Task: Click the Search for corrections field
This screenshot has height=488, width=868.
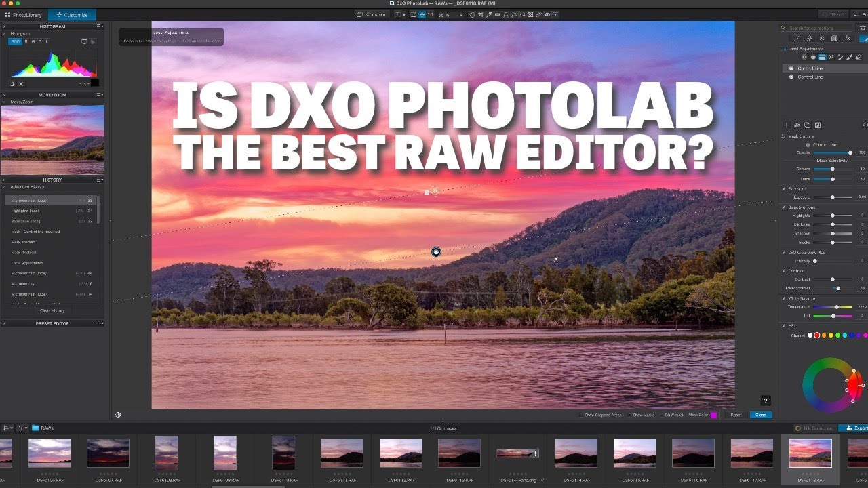Action: pos(817,28)
